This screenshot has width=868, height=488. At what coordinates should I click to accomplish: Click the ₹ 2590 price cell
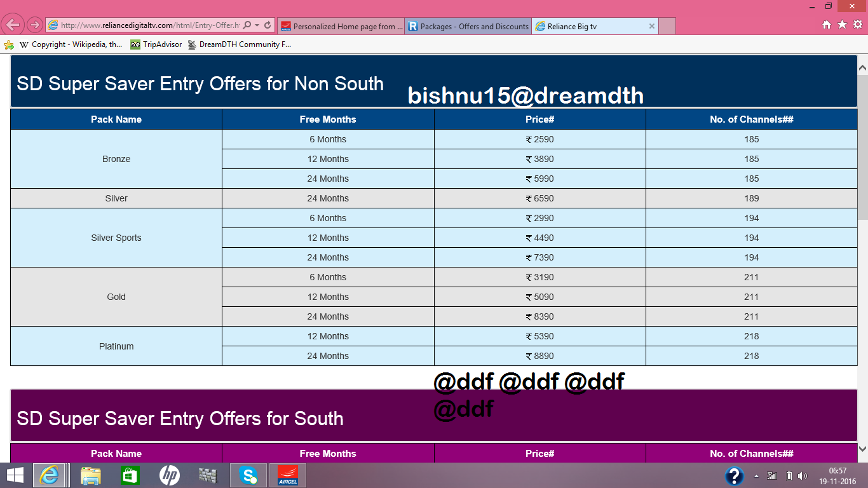(x=540, y=139)
